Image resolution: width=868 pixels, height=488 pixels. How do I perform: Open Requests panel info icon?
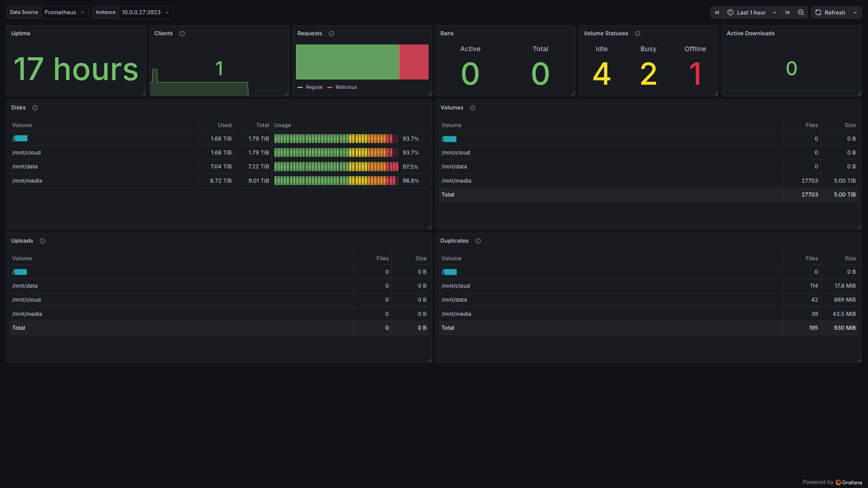(x=331, y=34)
